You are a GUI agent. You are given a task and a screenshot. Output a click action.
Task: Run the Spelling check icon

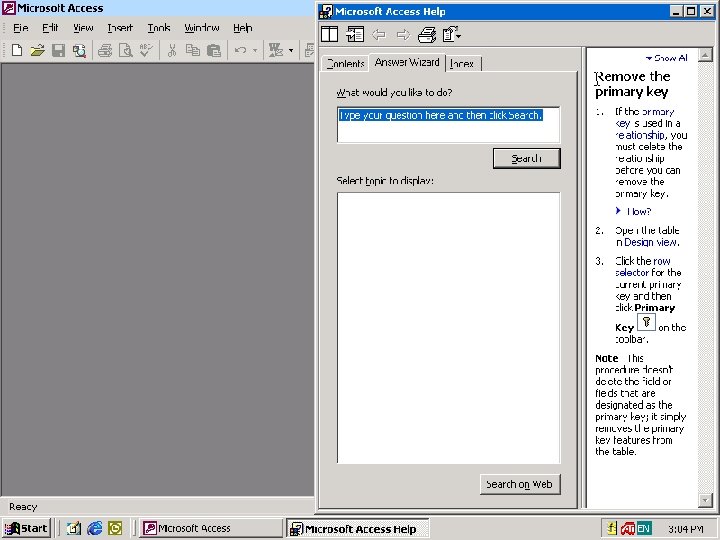tap(146, 50)
